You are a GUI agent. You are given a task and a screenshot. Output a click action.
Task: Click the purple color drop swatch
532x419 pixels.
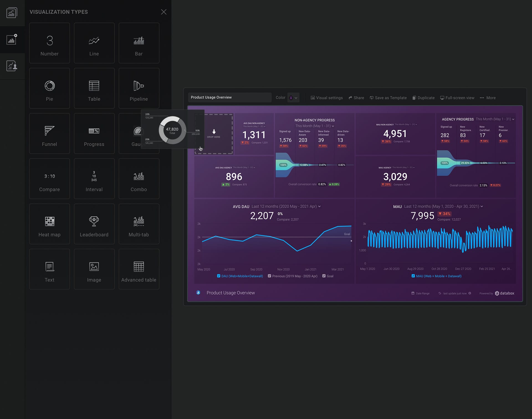coord(291,98)
